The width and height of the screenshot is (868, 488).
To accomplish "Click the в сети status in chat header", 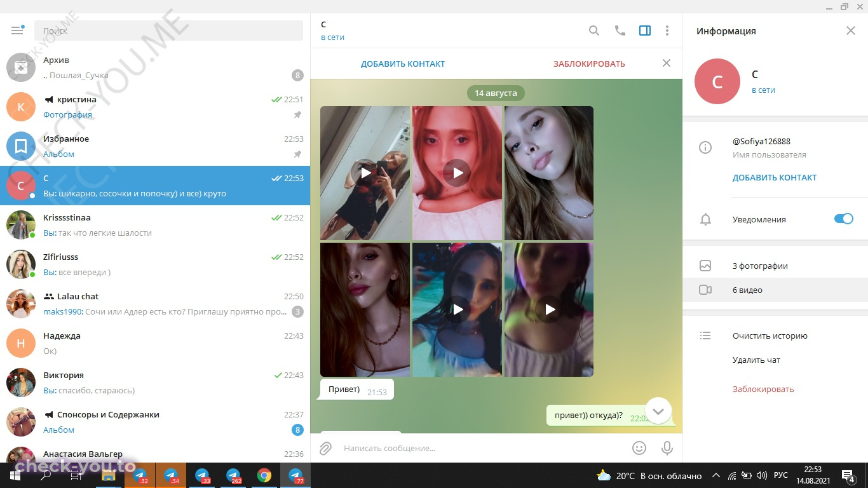I will click(332, 37).
